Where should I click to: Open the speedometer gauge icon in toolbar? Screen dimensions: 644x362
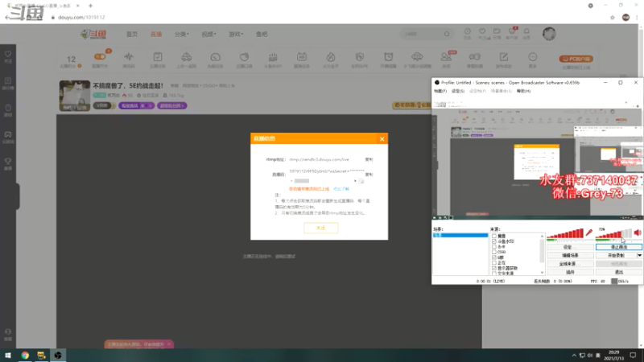coord(215,57)
